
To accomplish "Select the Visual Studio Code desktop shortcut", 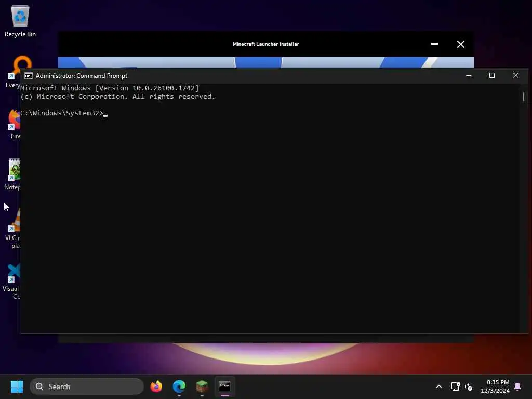I will point(11,282).
